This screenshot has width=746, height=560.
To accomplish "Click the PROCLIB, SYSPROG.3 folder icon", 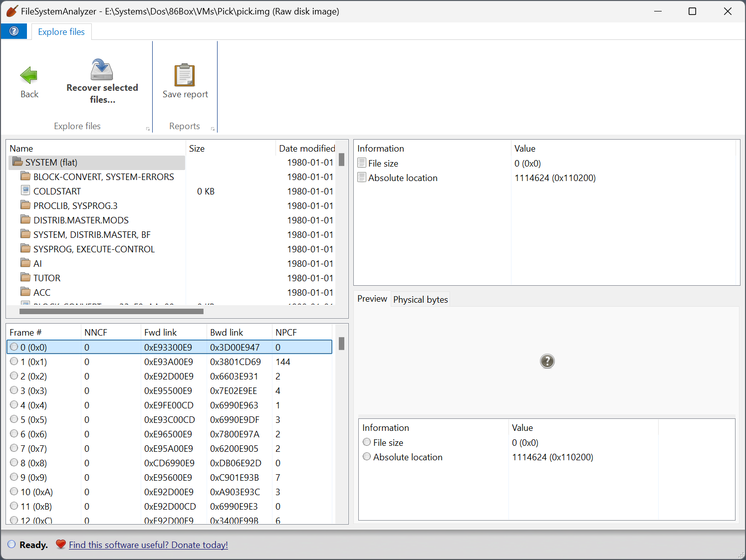I will [25, 205].
